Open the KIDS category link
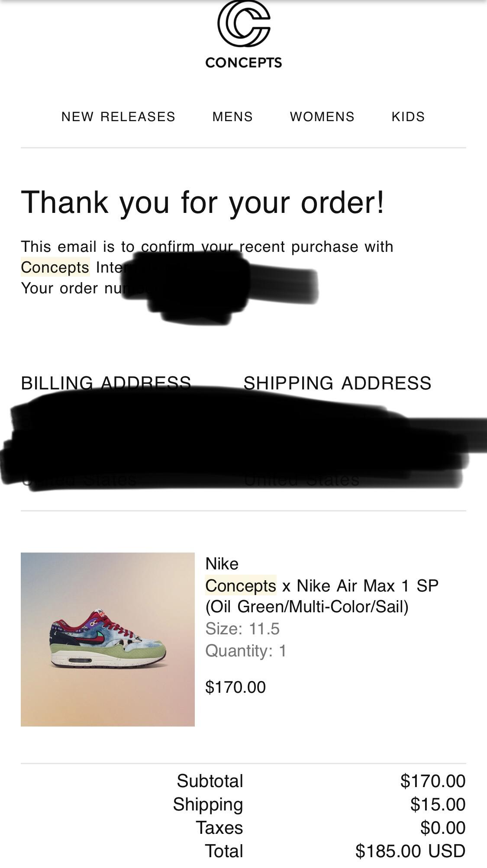 click(408, 117)
